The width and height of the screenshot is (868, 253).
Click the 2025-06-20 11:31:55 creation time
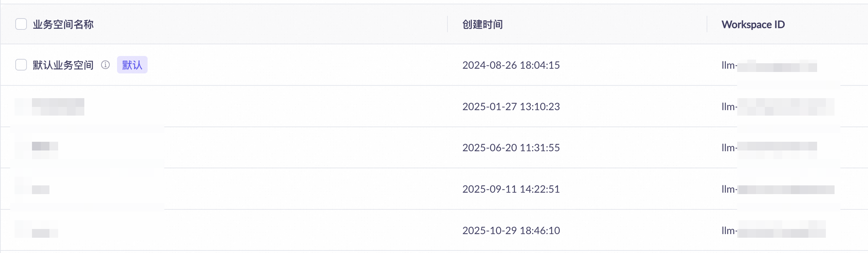point(511,148)
